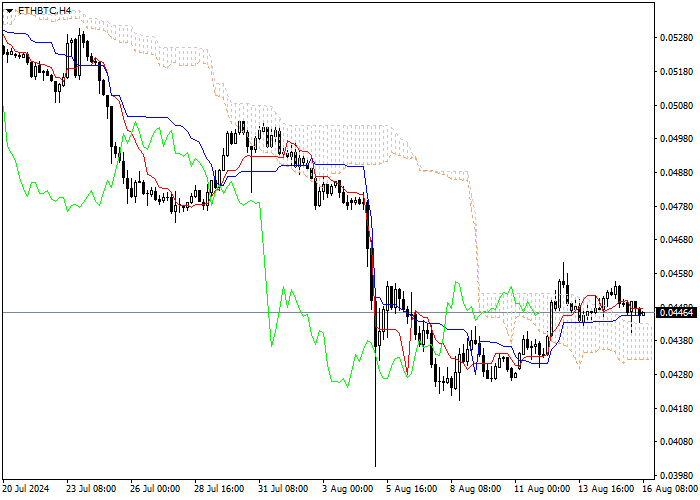Click the 0.04780 price axis label
Viewport: 700px width, 500px height.
(676, 207)
